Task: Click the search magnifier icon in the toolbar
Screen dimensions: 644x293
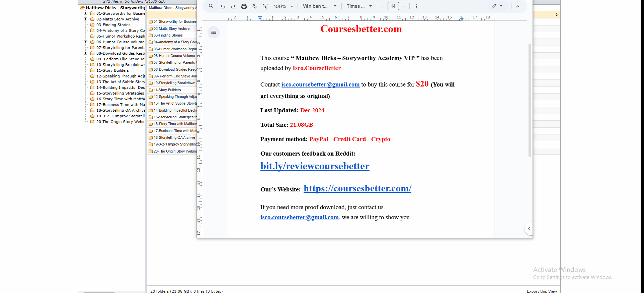Action: [211, 6]
